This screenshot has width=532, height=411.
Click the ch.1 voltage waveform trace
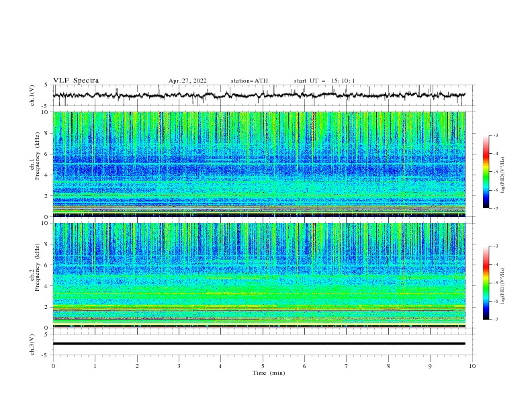(x=259, y=95)
